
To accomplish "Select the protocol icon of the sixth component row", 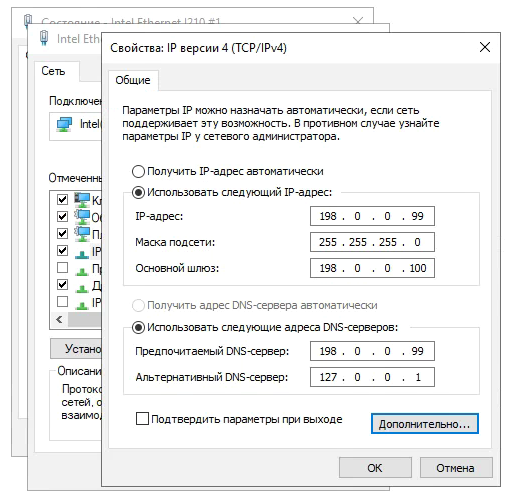I will pyautogui.click(x=82, y=288).
